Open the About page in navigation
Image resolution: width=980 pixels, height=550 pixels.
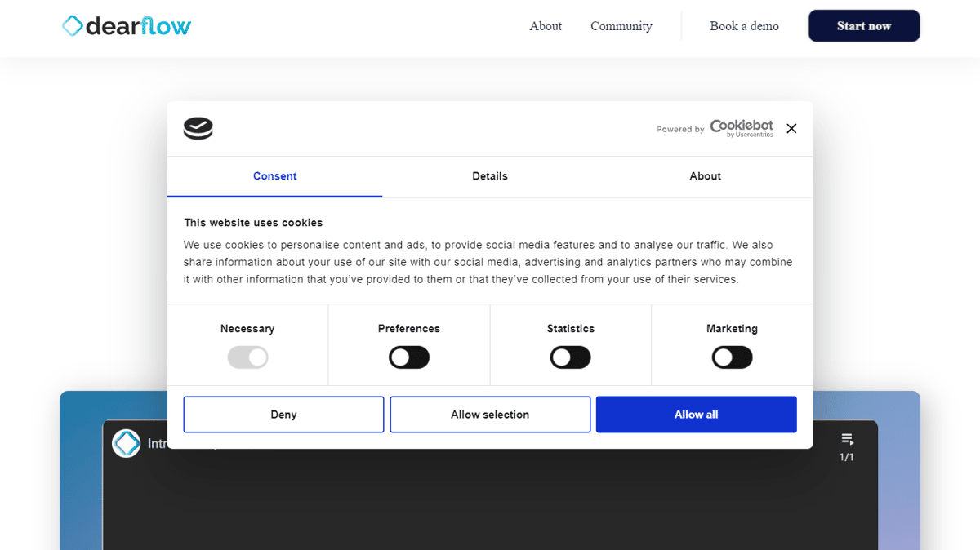[x=546, y=26]
